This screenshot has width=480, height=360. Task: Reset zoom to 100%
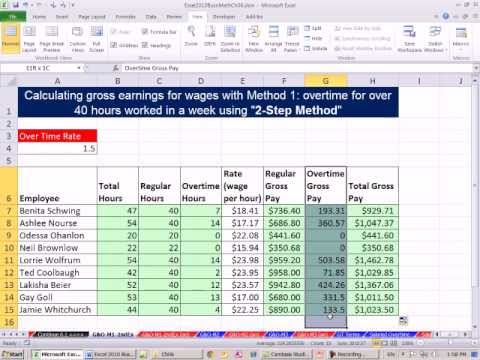coord(210,37)
